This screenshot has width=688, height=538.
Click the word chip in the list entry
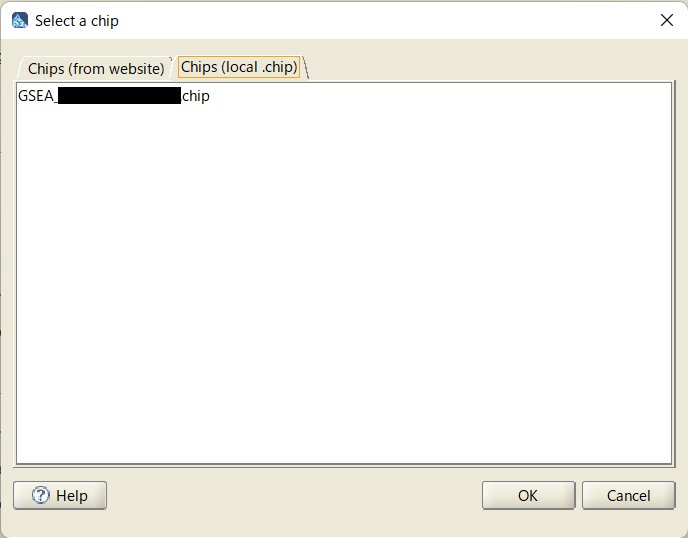(x=196, y=96)
